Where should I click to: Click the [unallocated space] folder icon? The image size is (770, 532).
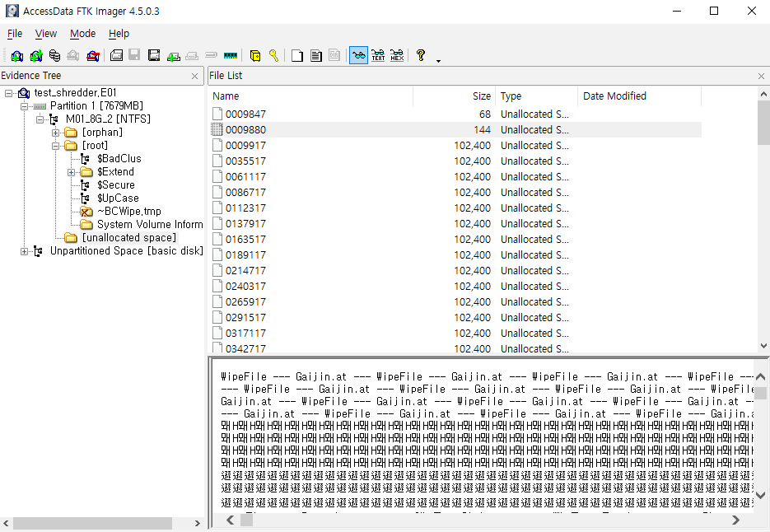pyautogui.click(x=71, y=238)
